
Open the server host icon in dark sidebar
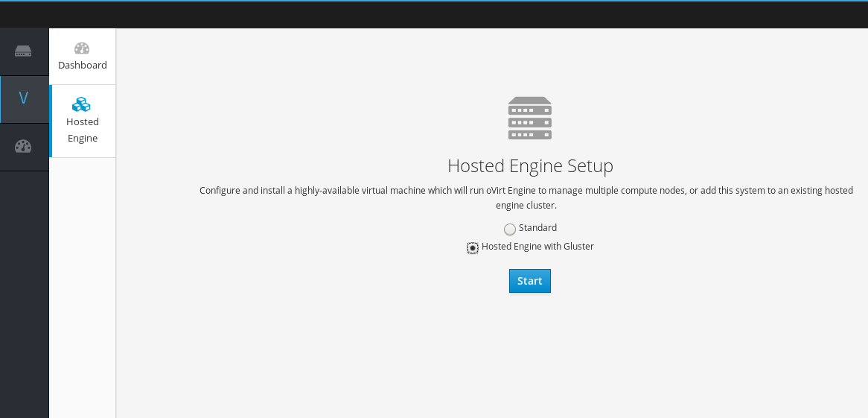23,51
